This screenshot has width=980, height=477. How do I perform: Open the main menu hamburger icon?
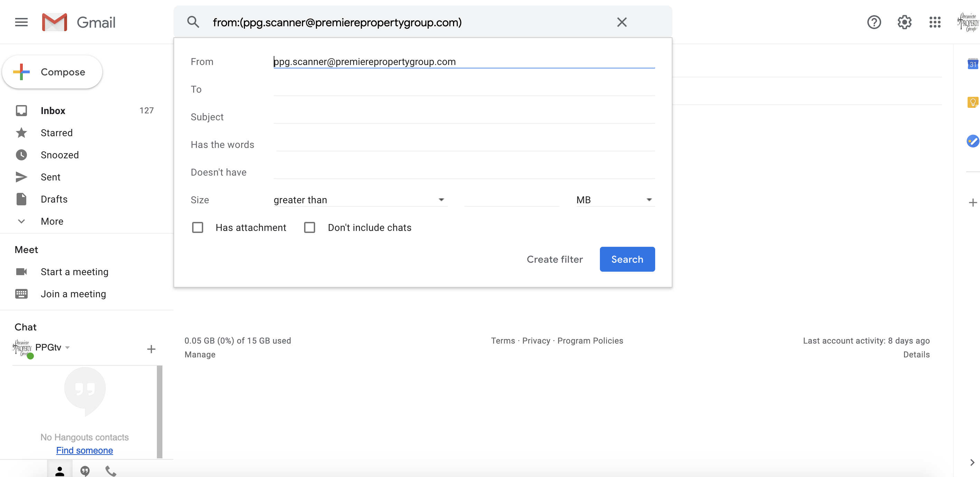(x=21, y=22)
